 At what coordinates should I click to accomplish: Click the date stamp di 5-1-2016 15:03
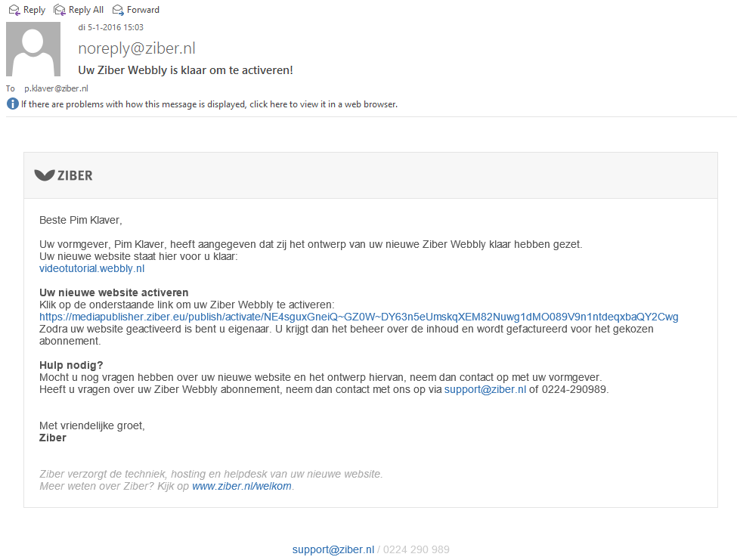(110, 27)
